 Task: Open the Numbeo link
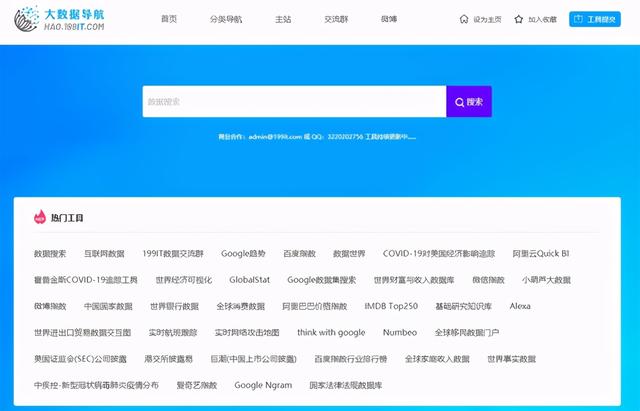(x=400, y=333)
